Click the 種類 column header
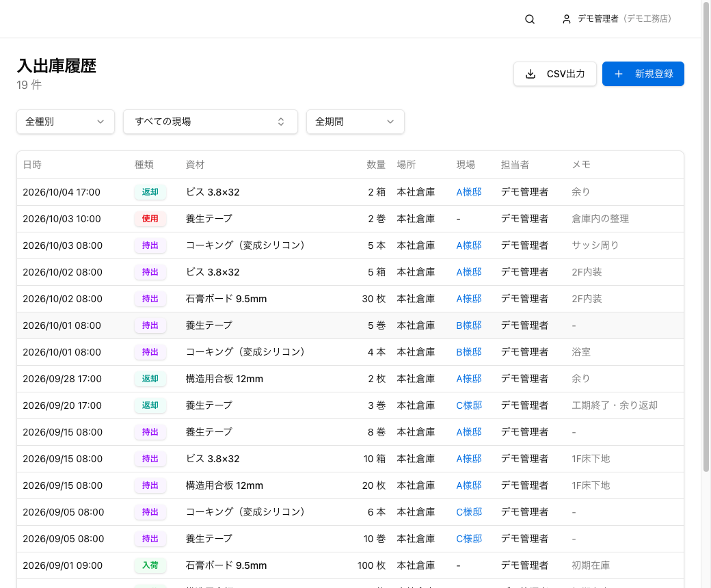 click(x=144, y=165)
